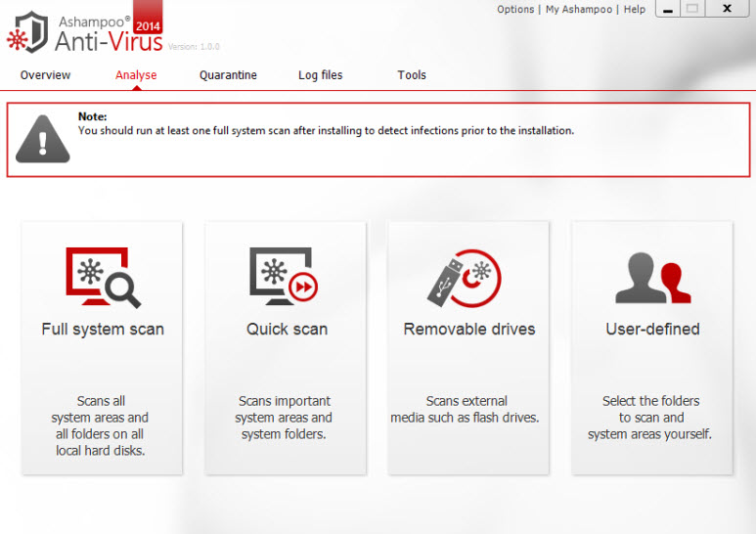The height and width of the screenshot is (534, 756).
Task: Open My Ashampoo link
Action: (x=579, y=9)
